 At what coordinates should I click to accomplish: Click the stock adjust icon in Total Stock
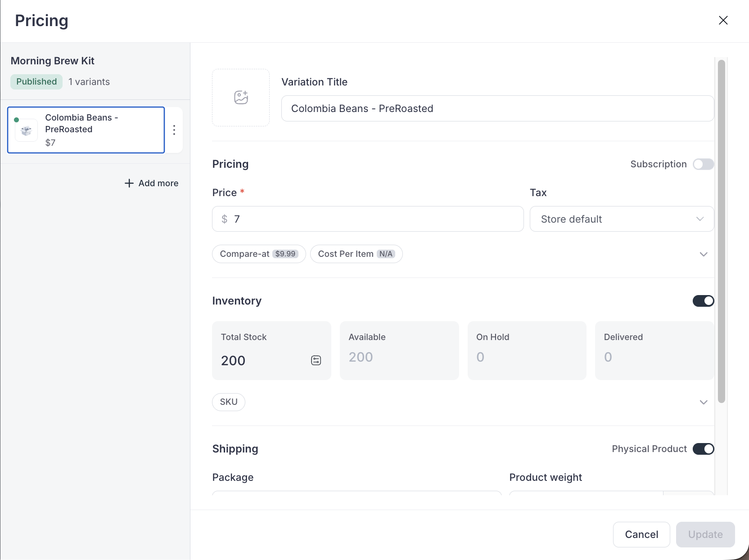point(316,360)
